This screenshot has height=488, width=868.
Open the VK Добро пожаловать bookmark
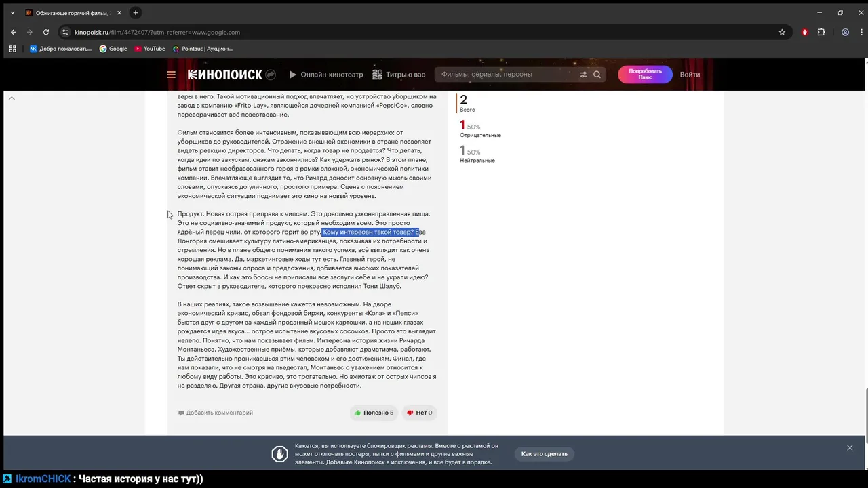click(x=60, y=49)
